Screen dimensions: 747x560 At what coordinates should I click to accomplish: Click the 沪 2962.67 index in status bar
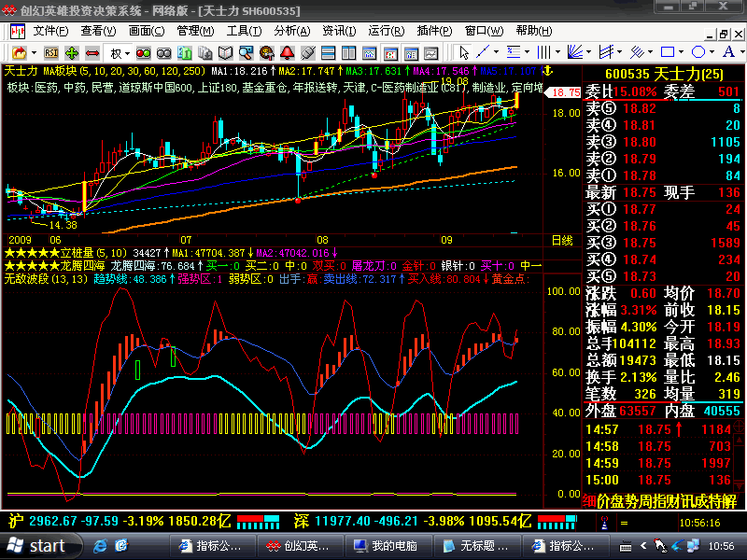[120, 522]
